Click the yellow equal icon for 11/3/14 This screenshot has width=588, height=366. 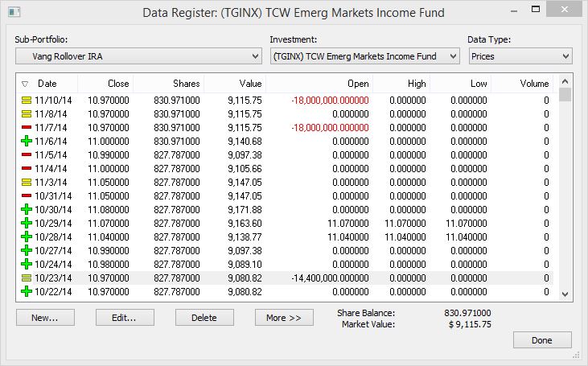(x=27, y=183)
